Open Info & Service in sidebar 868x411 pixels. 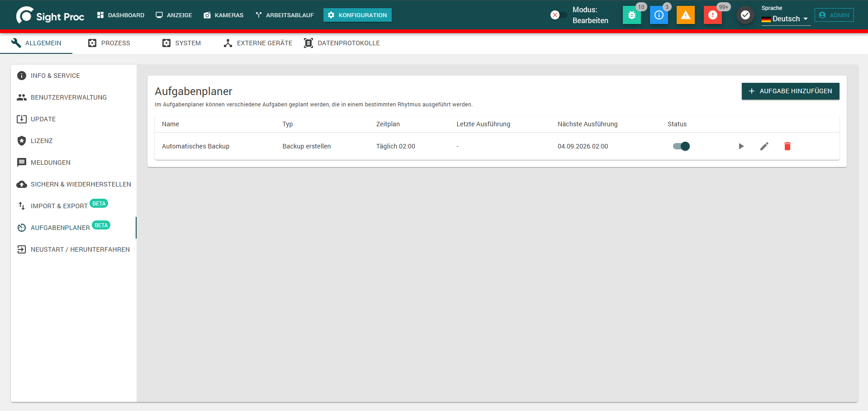tap(74, 76)
